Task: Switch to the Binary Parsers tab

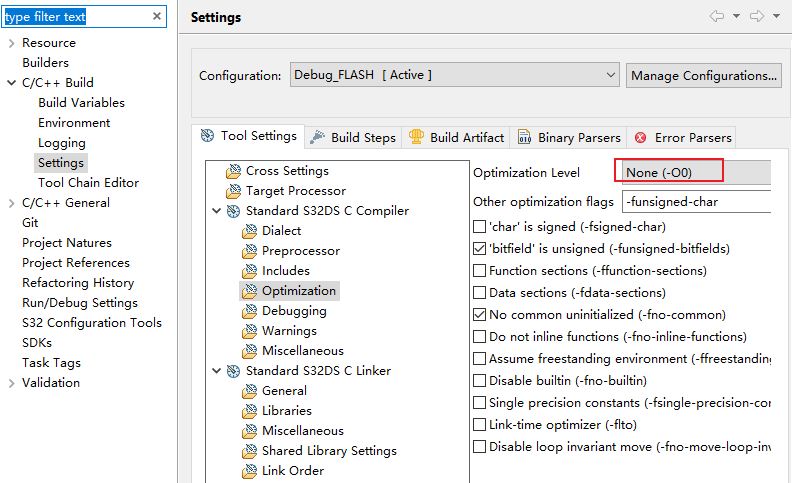Action: click(x=569, y=137)
